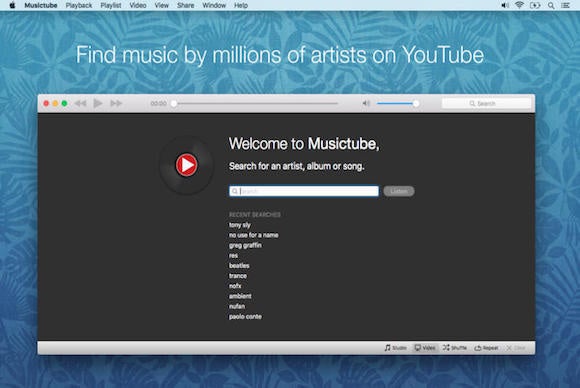The image size is (580, 388).
Task: Open the Video menu
Action: [138, 6]
